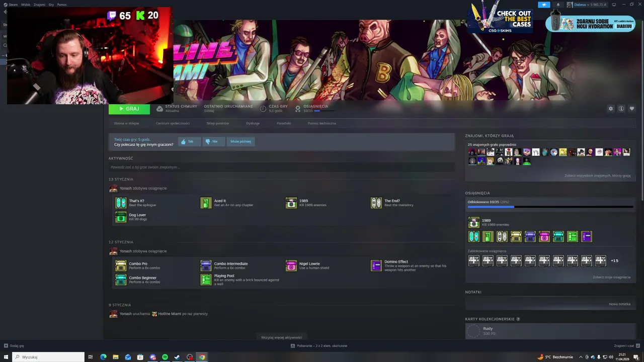Click the Wyszukaj taskbar search field
This screenshot has width=644, height=362.
48,357
